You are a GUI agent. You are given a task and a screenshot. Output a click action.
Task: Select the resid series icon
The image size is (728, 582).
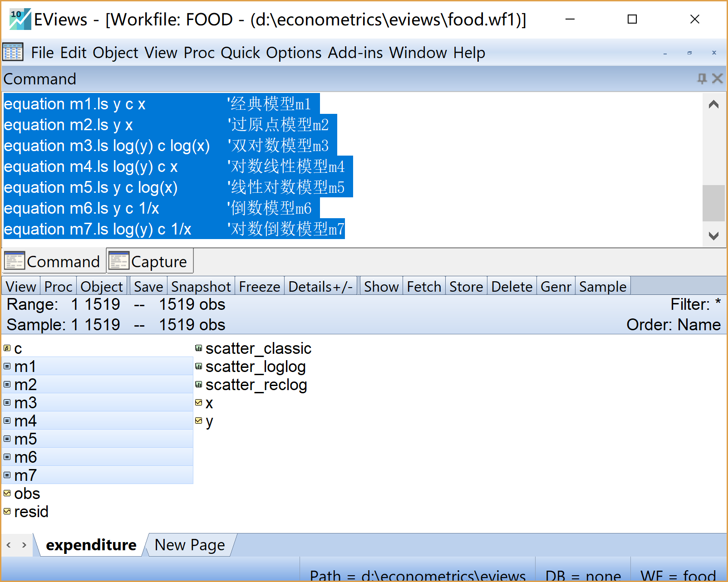click(7, 512)
